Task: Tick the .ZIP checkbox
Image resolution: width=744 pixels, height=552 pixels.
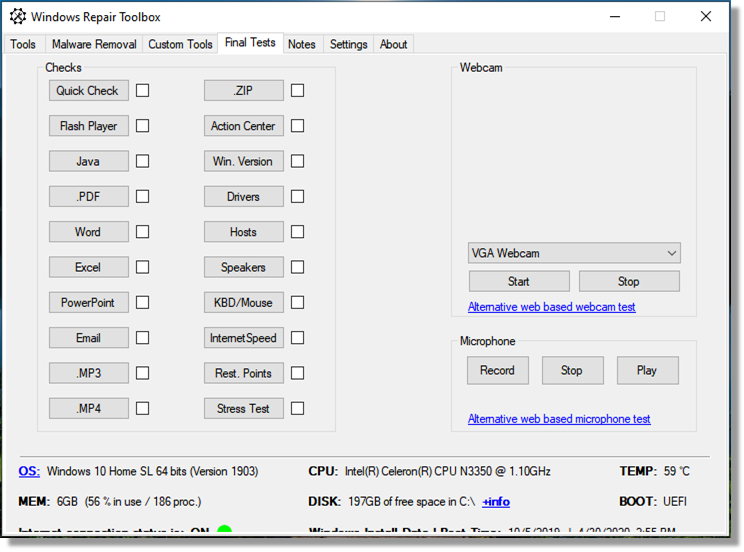Action: pos(298,90)
